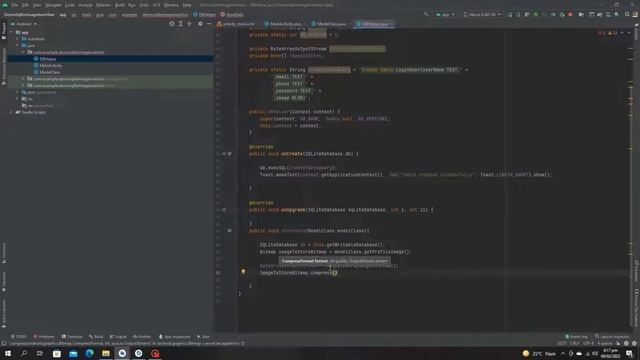
Task: Open App Inspection tool window button
Action: coord(175,337)
